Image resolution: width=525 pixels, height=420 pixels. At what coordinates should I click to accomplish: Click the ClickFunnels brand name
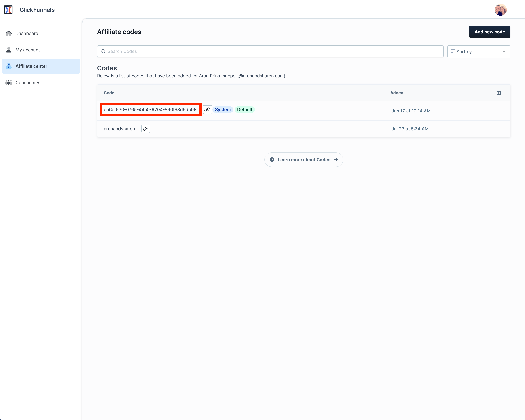point(37,10)
